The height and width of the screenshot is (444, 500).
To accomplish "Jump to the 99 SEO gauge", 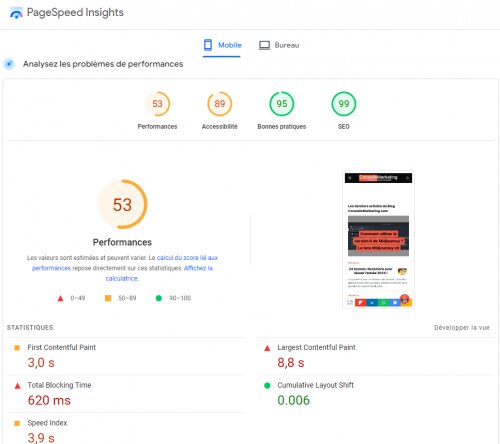I will click(344, 104).
